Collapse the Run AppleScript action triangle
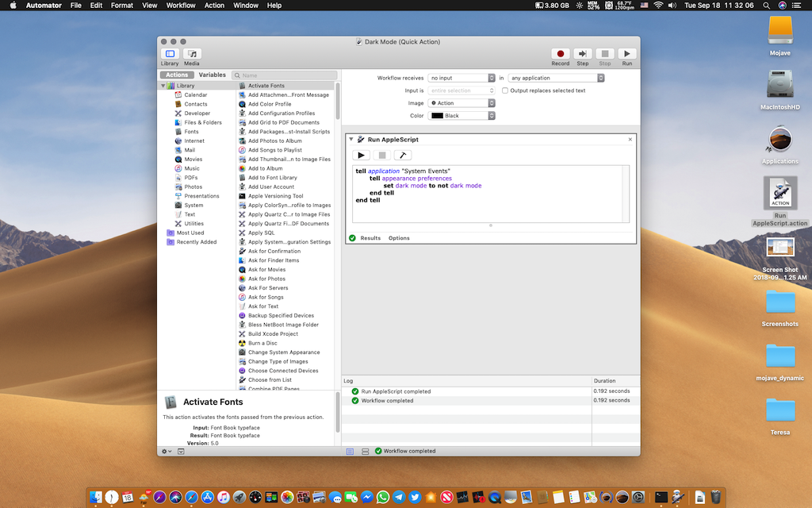Screen dimensions: 812x508 [x=351, y=140]
